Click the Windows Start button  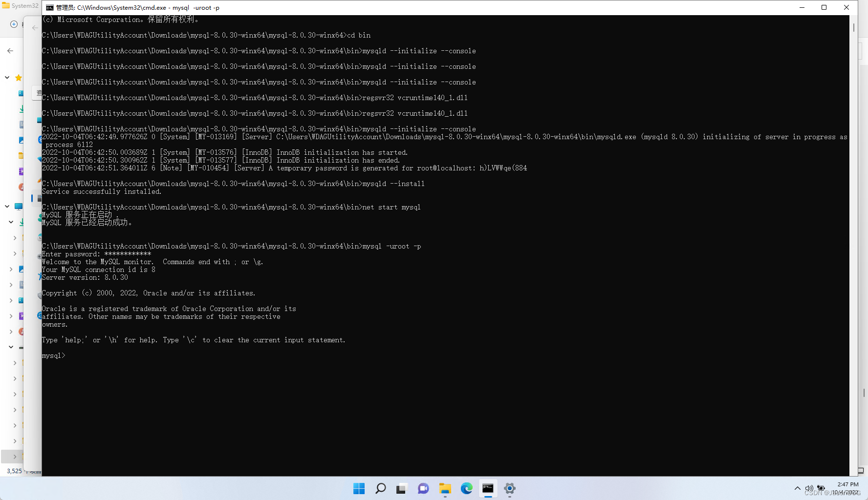359,488
